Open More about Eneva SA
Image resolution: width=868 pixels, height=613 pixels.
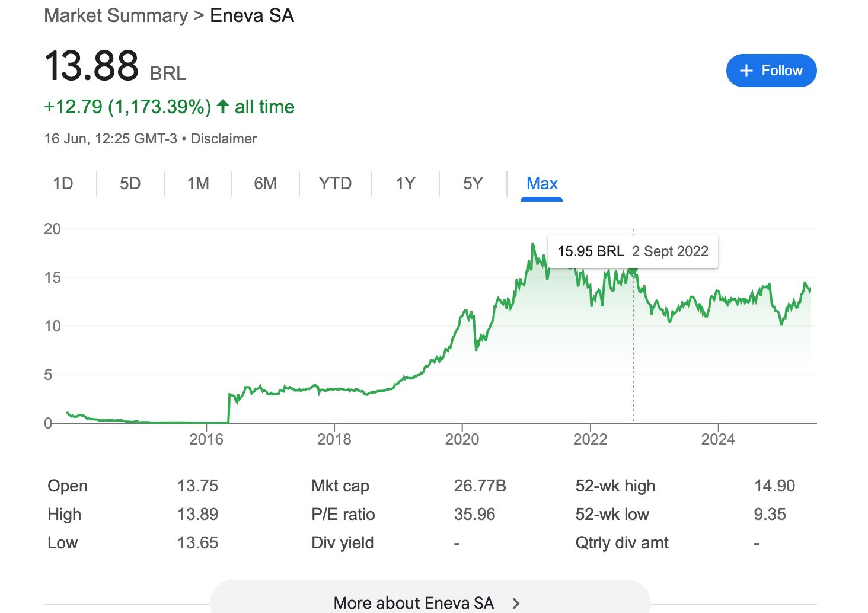pyautogui.click(x=430, y=598)
